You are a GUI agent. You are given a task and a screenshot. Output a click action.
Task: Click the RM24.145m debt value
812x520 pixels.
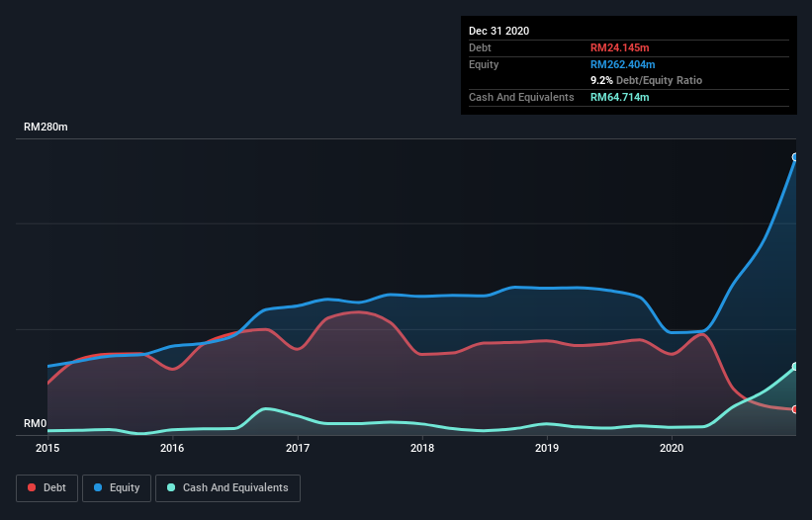tap(619, 47)
